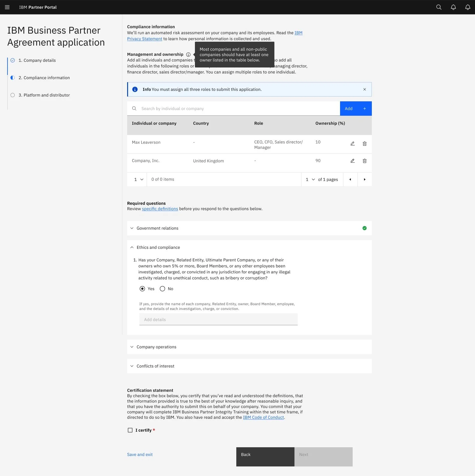Click the Ownership (%) column header
Screen dimensions: 475x476
pyautogui.click(x=330, y=123)
